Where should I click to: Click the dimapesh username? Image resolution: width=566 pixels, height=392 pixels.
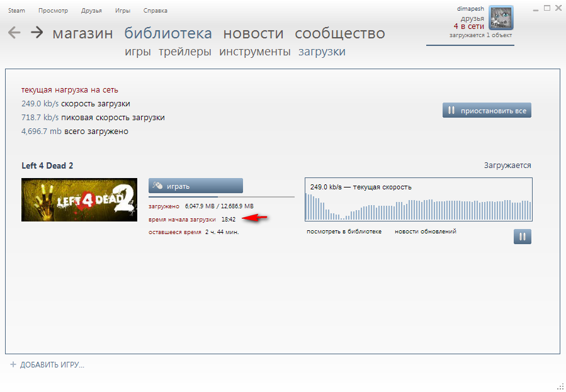pos(470,9)
